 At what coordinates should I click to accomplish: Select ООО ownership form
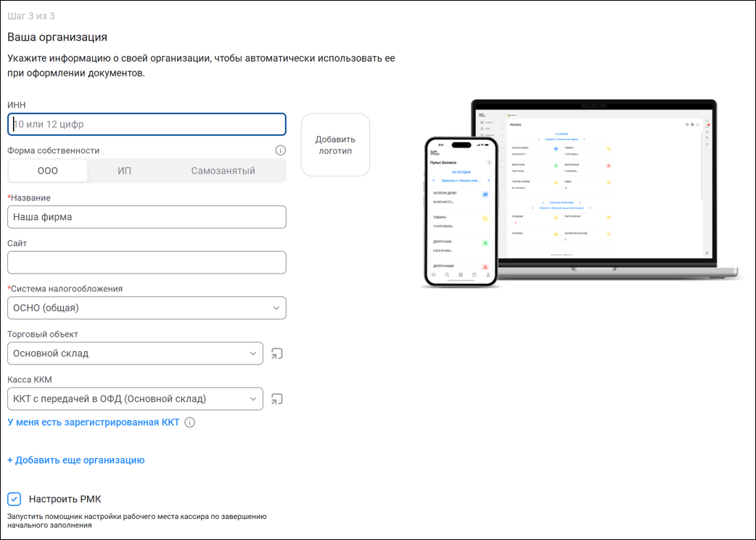48,171
